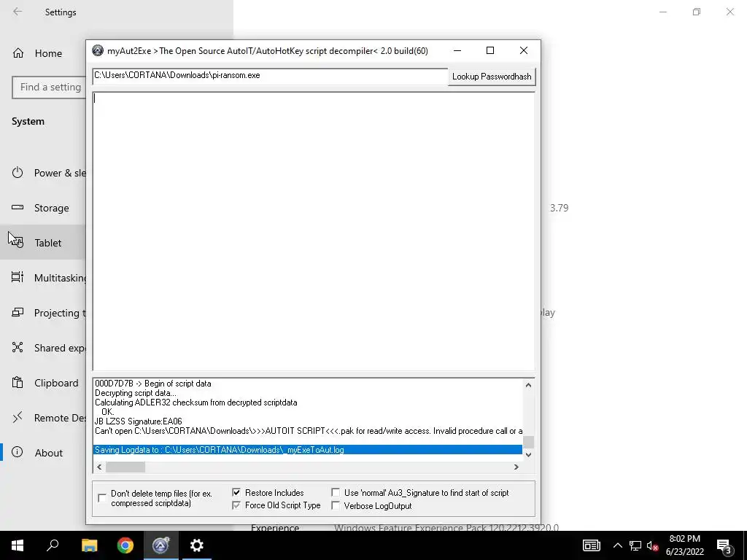Click the pi-ransom.exe file path field
747x560 pixels.
pyautogui.click(x=270, y=76)
